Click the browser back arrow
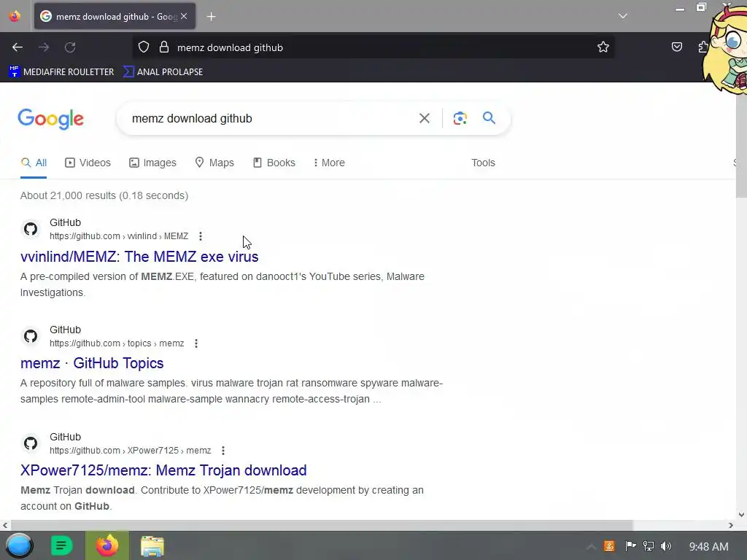The width and height of the screenshot is (747, 560). tap(18, 47)
